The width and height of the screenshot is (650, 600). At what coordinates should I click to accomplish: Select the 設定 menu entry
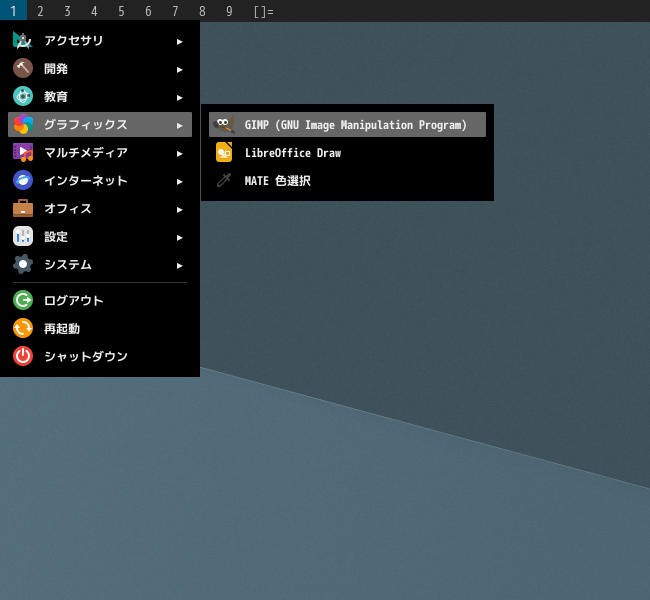pyautogui.click(x=100, y=236)
